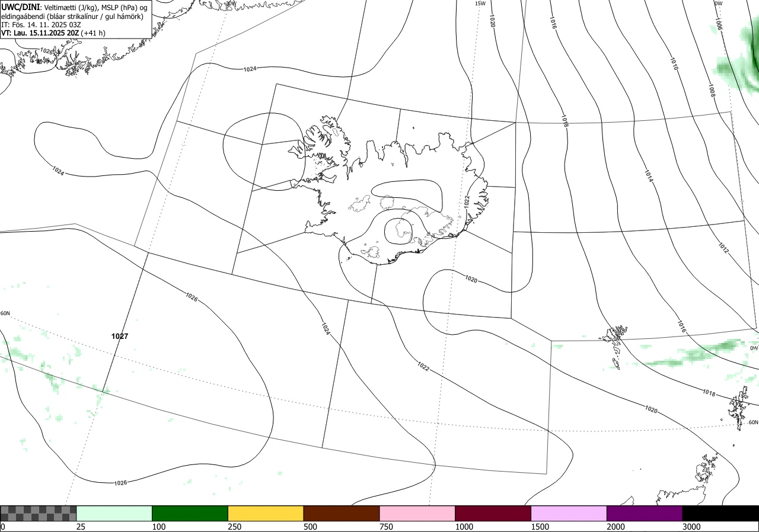Click the 1010 isobar label
This screenshot has height=532, width=759.
pyautogui.click(x=674, y=64)
